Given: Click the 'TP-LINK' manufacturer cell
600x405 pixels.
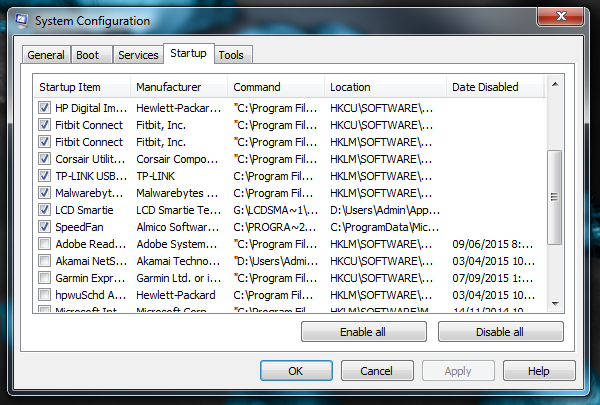Looking at the screenshot, I should coord(155,176).
